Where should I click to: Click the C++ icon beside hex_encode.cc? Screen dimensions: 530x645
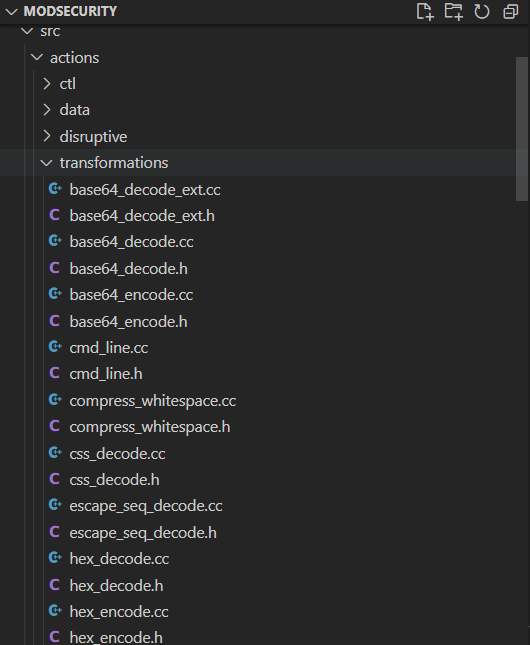point(55,611)
